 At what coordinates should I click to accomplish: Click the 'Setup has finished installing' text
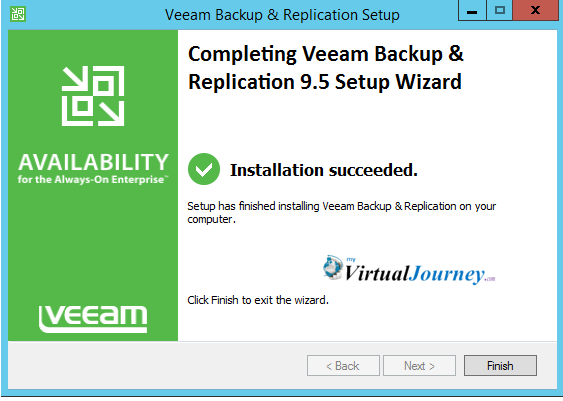point(341,213)
